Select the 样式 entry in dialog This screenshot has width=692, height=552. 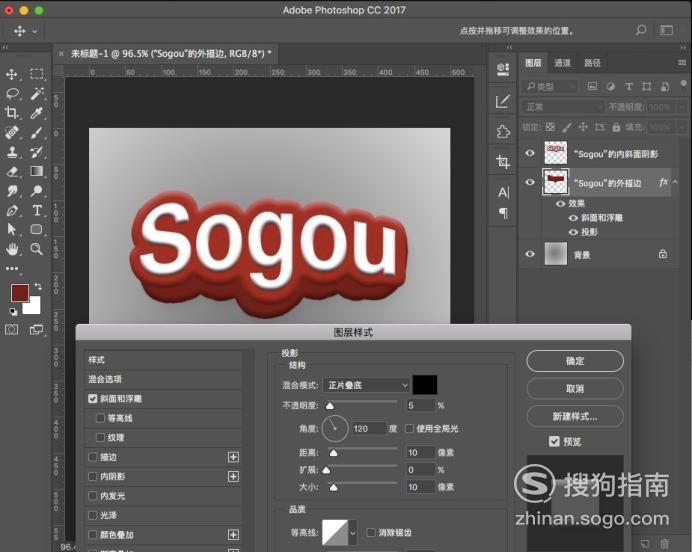click(x=163, y=360)
